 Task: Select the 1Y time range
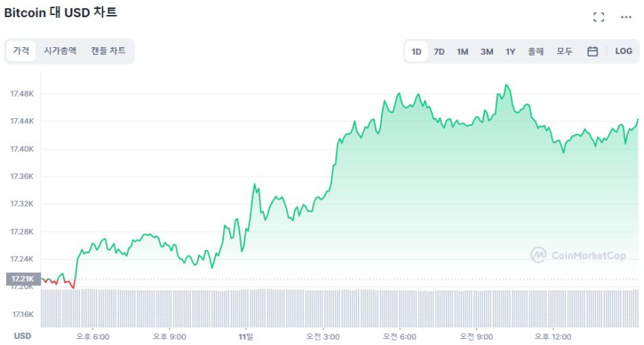pos(511,52)
